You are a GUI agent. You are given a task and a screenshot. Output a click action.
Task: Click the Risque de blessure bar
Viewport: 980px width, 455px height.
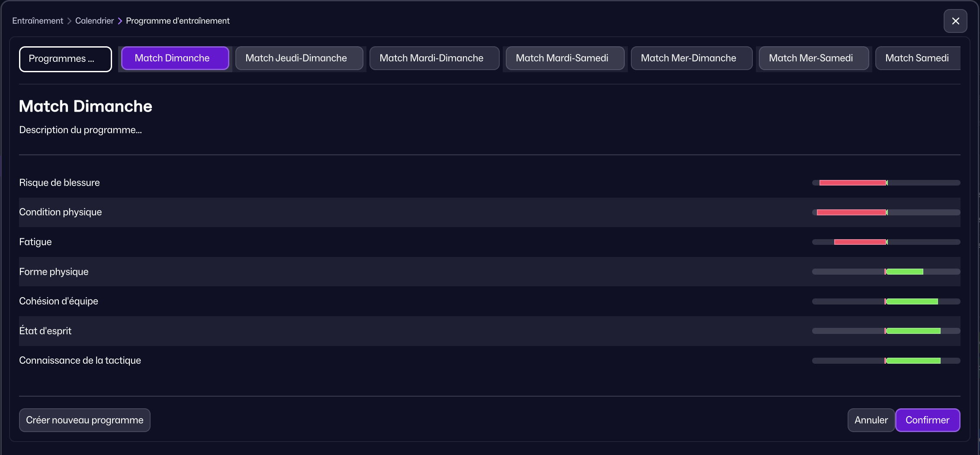(853, 183)
